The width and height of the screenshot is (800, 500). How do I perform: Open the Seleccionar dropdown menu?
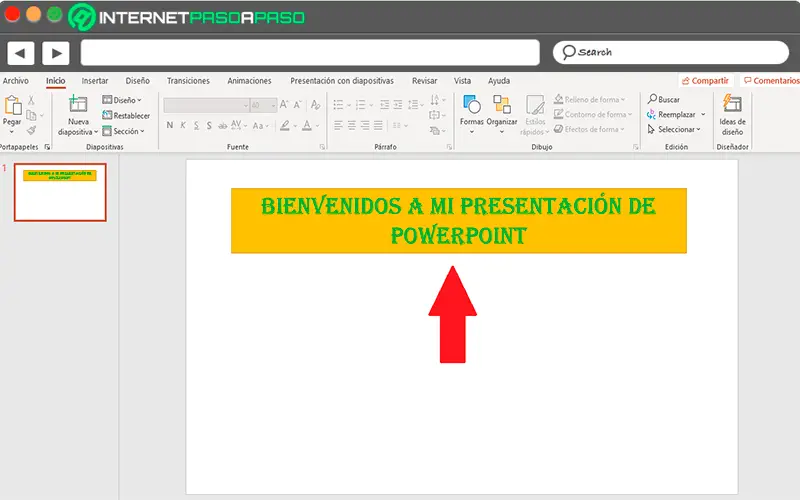677,129
